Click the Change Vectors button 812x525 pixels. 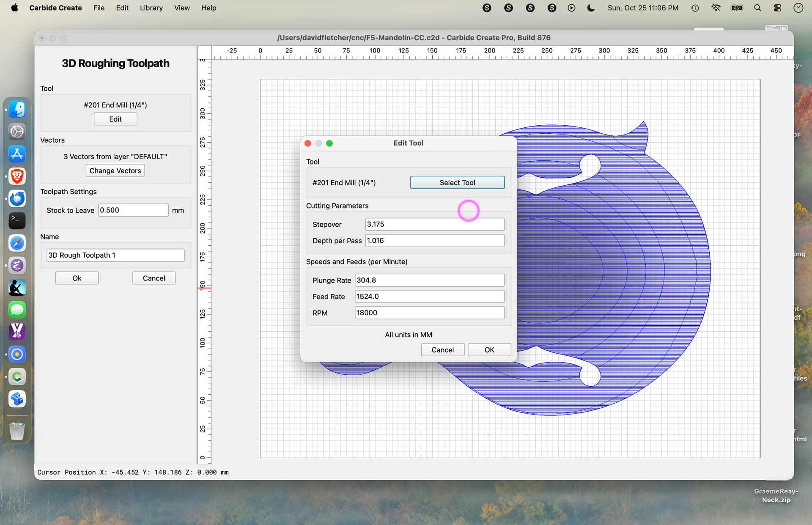tap(115, 170)
